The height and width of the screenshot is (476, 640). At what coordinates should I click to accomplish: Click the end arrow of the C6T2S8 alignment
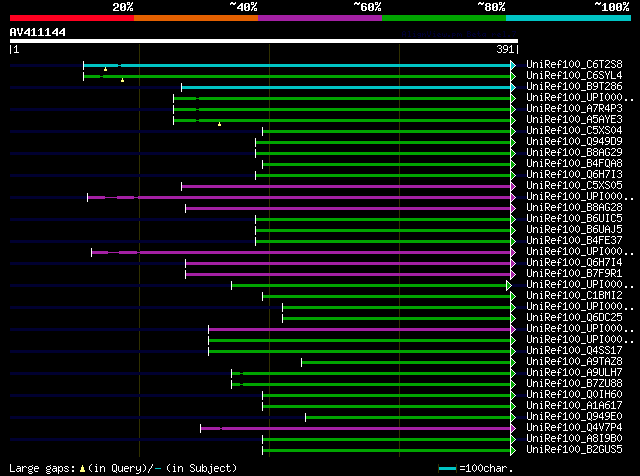click(513, 65)
